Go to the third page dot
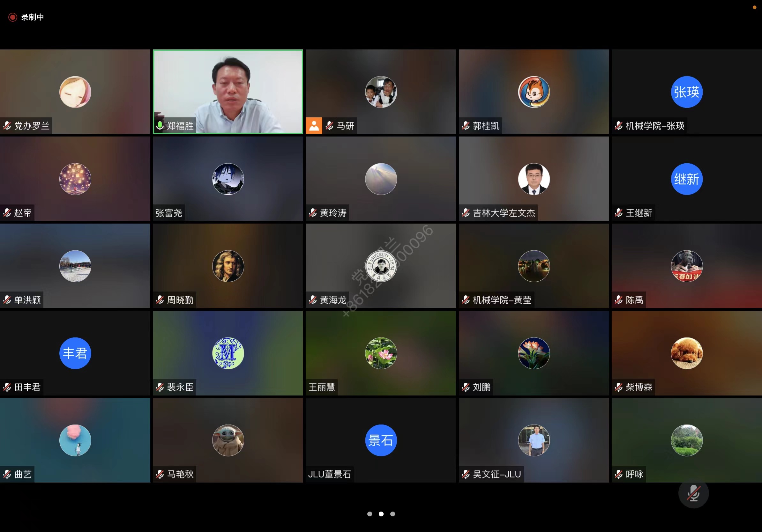This screenshot has width=762, height=532. (392, 514)
